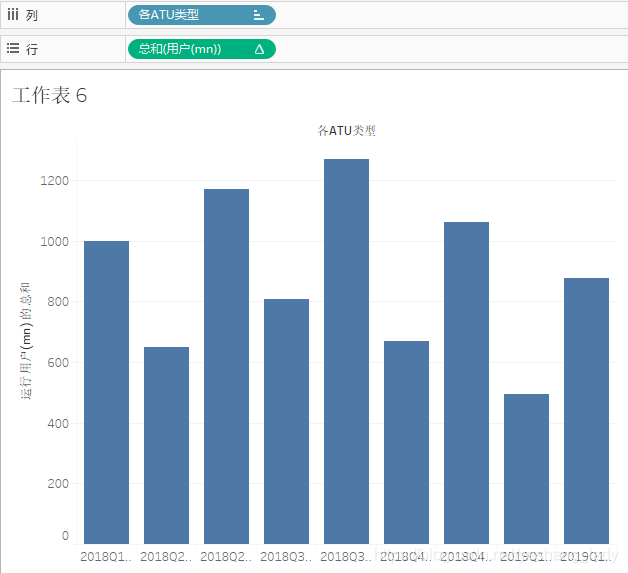Select the first 2018Q2 bar near 650
This screenshot has width=628, height=573.
coord(166,445)
